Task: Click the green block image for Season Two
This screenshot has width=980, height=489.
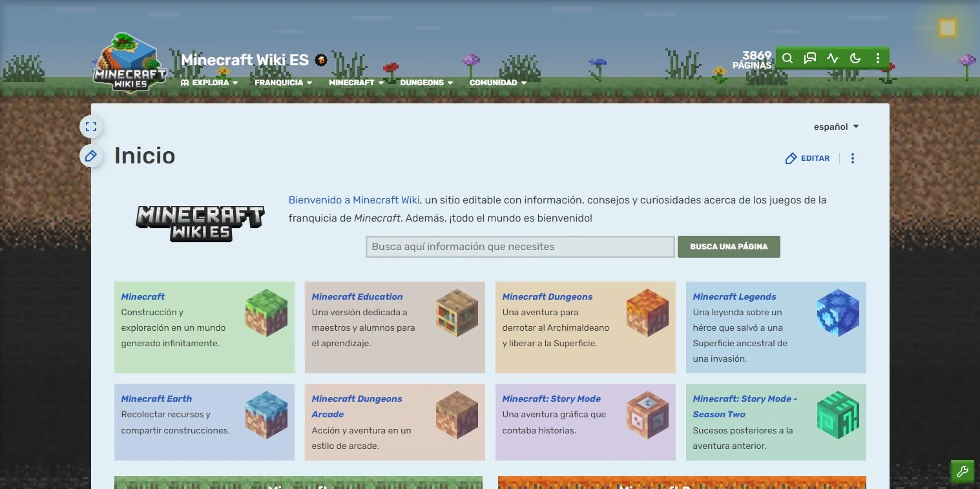Action: (x=838, y=415)
